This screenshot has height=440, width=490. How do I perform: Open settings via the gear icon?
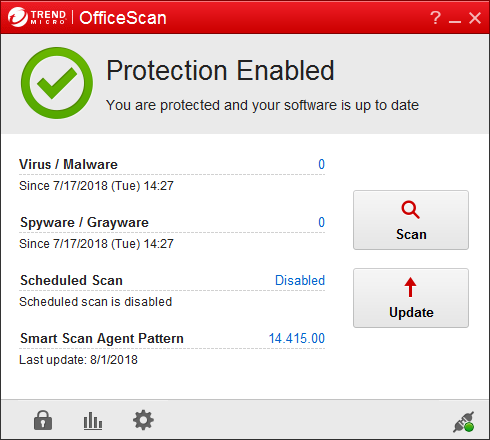[143, 420]
